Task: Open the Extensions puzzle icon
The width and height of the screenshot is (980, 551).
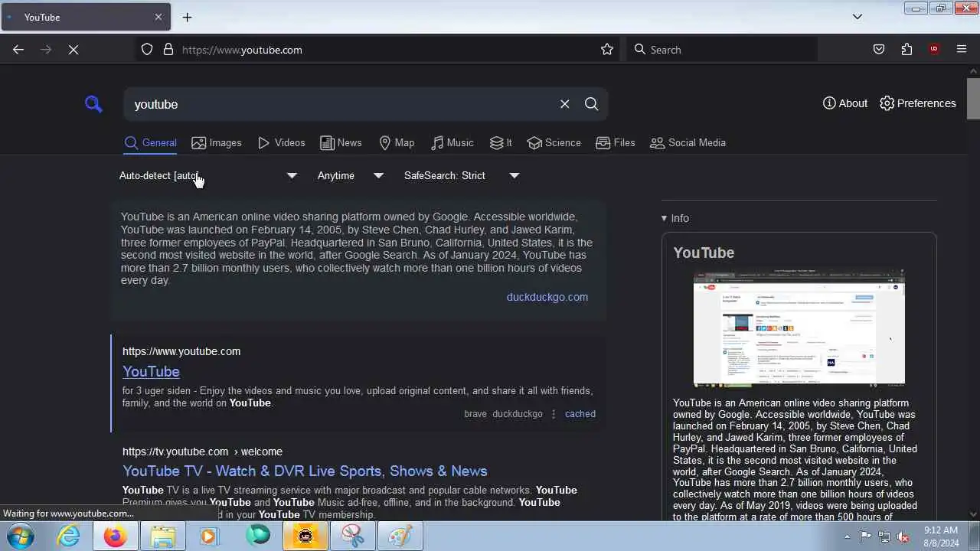Action: 906,50
